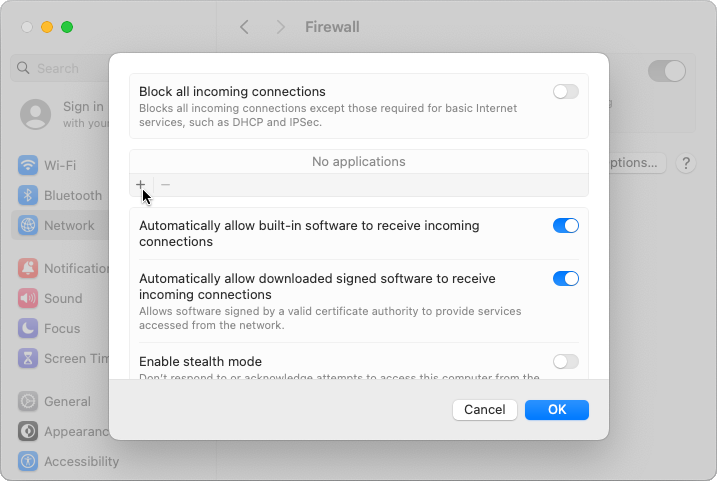
Task: Click the help question mark button
Action: 685,163
